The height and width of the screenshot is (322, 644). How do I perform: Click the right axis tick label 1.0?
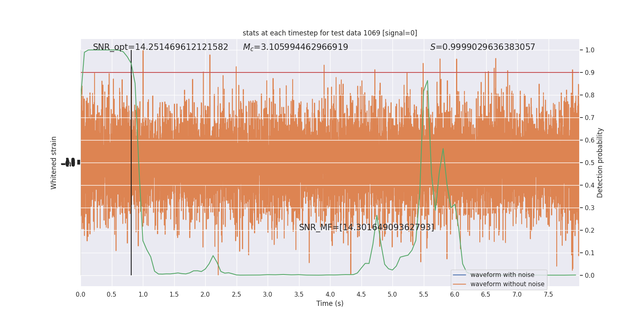click(590, 50)
